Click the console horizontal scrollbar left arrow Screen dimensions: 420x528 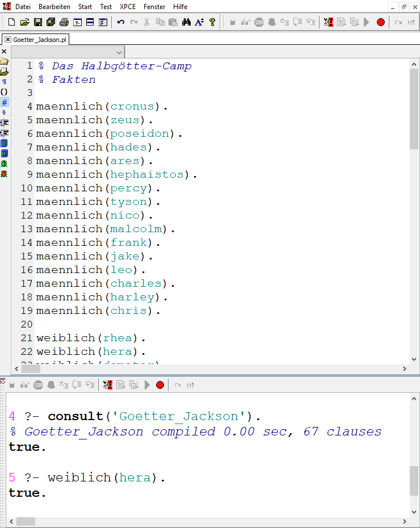click(12, 522)
